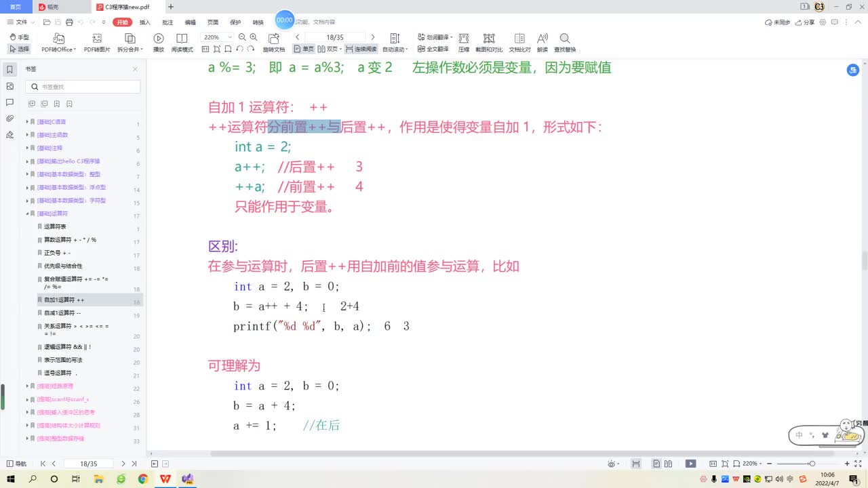Viewport: 868px width, 488px height.
Task: Switch to double page view (双页)
Action: click(x=330, y=49)
